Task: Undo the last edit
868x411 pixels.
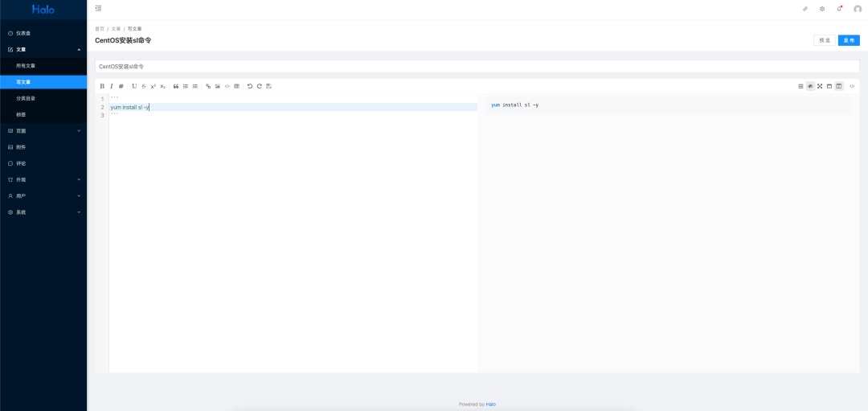Action: 250,86
